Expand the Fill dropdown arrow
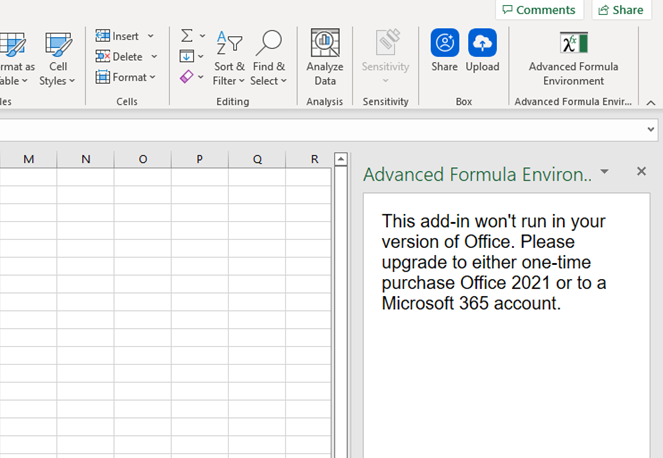This screenshot has height=458, width=663. (x=201, y=56)
